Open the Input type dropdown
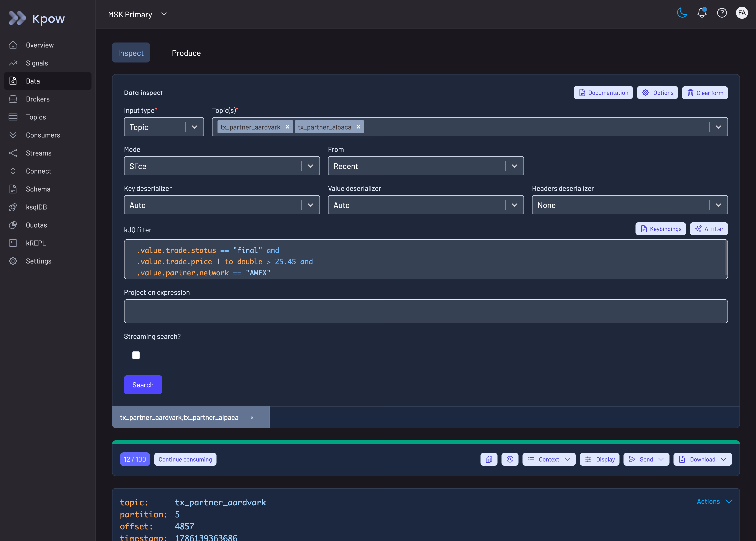Image resolution: width=756 pixels, height=541 pixels. 164,127
